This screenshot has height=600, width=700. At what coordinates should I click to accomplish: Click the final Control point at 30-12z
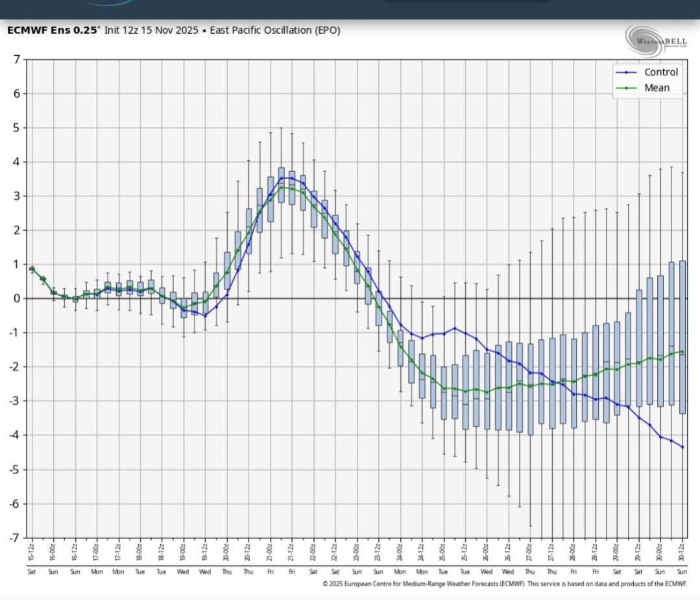tap(682, 447)
